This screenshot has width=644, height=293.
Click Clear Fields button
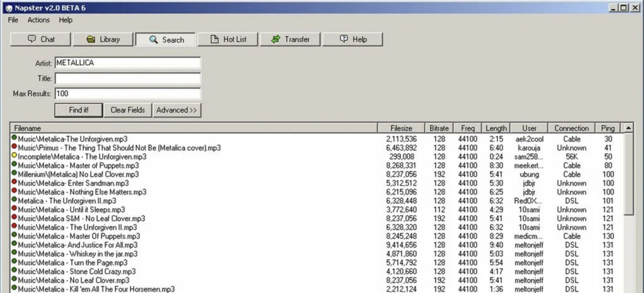point(128,110)
